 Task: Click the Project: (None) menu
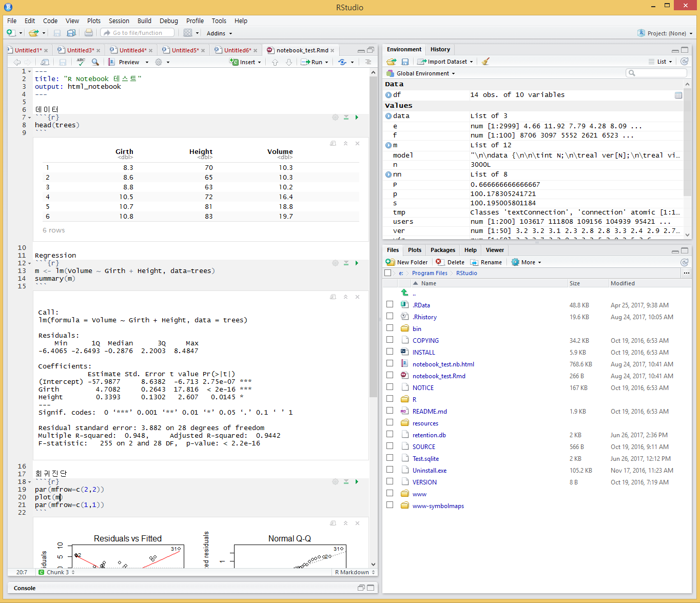point(665,33)
